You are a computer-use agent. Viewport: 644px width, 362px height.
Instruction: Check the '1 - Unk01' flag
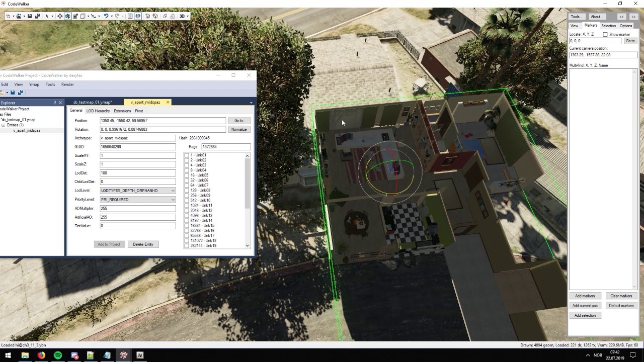187,155
